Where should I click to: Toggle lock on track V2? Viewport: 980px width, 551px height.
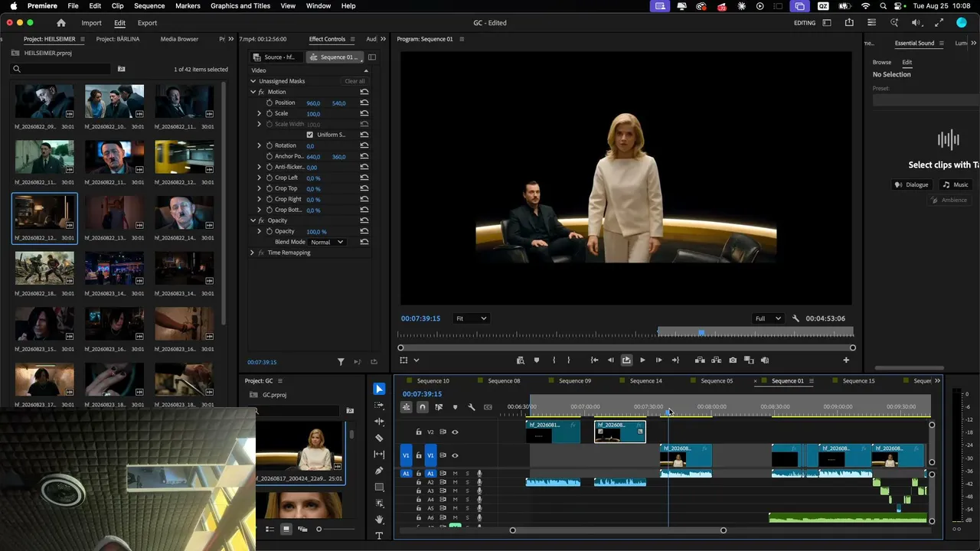(418, 432)
